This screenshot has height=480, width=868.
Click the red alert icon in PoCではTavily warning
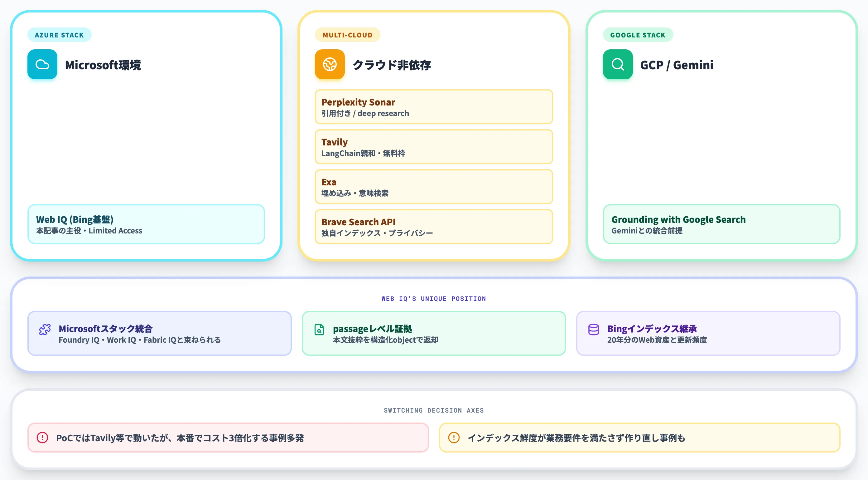(42, 438)
